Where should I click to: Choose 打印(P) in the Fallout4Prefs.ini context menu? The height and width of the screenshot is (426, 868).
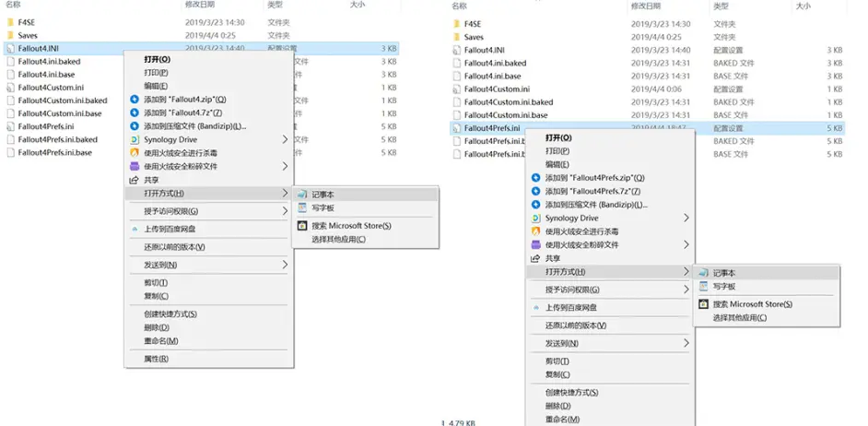click(557, 151)
